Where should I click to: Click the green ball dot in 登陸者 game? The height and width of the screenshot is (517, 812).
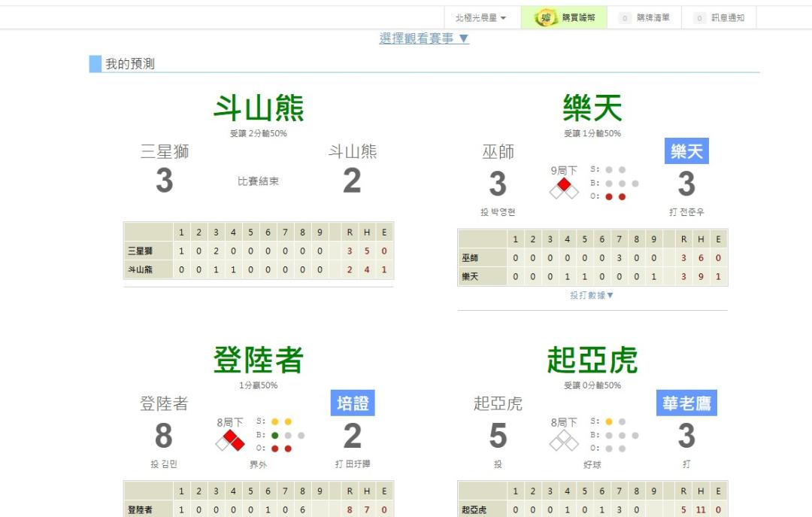coord(275,435)
